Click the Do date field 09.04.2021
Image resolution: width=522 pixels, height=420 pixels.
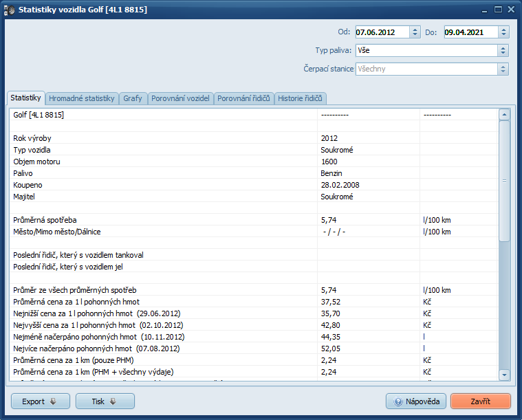(x=471, y=32)
